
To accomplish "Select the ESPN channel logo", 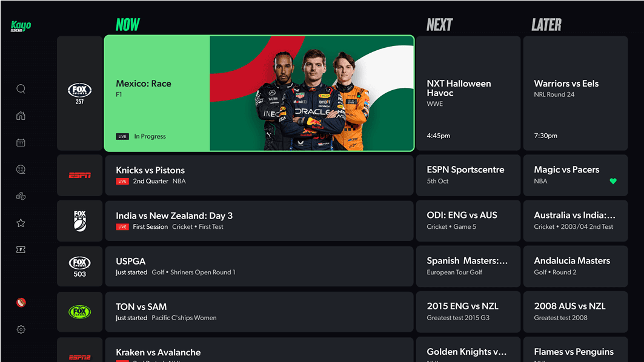I will click(x=80, y=176).
